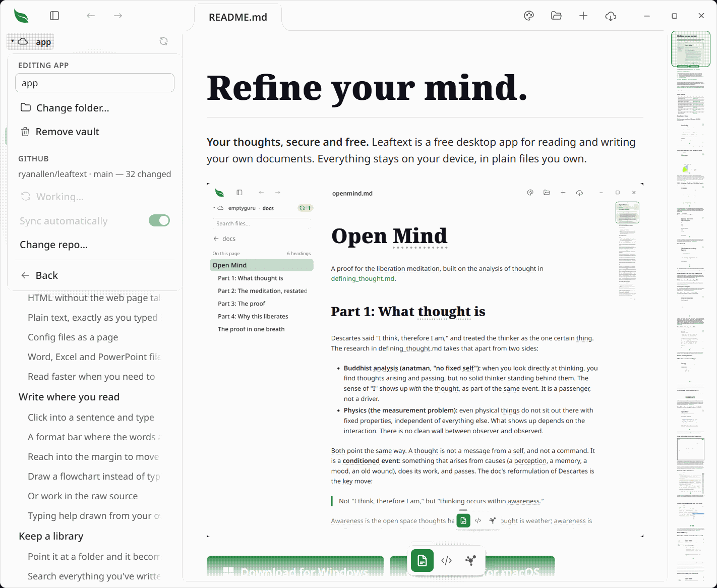The height and width of the screenshot is (588, 717).
Task: Toggle Sync automatically switch
Action: 159,220
